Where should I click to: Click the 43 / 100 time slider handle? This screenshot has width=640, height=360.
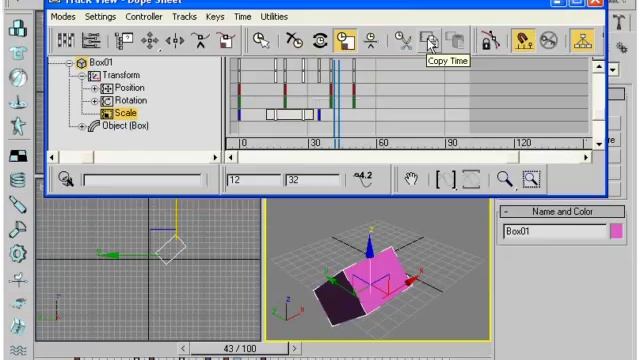[x=240, y=349]
